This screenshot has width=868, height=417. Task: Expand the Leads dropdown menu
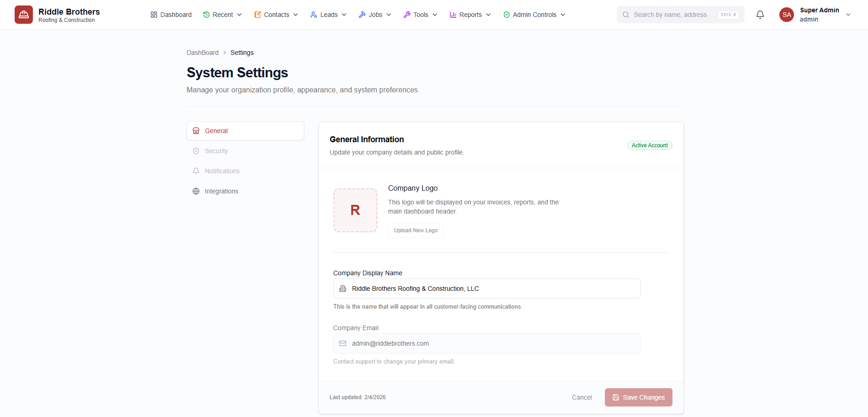click(x=328, y=14)
